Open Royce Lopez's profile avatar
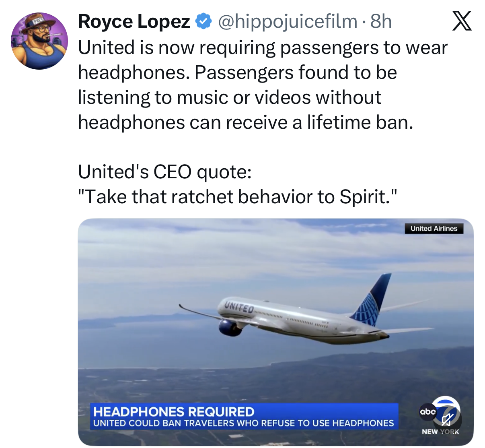Image resolution: width=485 pixels, height=448 pixels. pos(39,41)
